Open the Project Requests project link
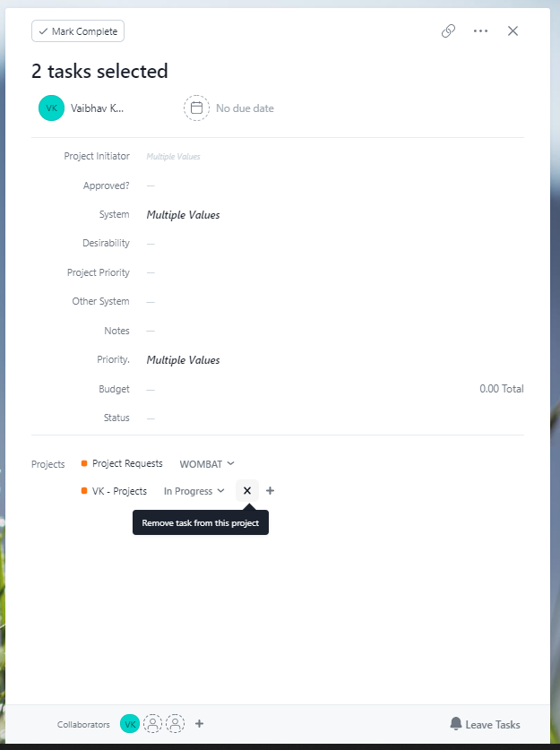This screenshot has height=750, width=560. point(127,463)
